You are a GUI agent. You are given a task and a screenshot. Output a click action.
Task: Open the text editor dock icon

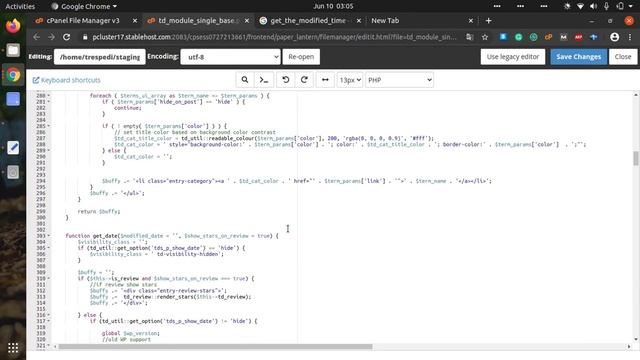coord(13,148)
